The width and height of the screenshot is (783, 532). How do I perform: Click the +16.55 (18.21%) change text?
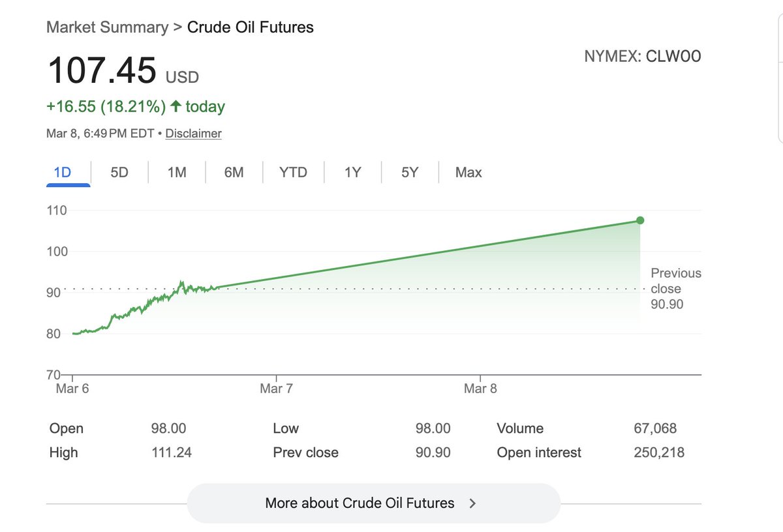[x=106, y=106]
